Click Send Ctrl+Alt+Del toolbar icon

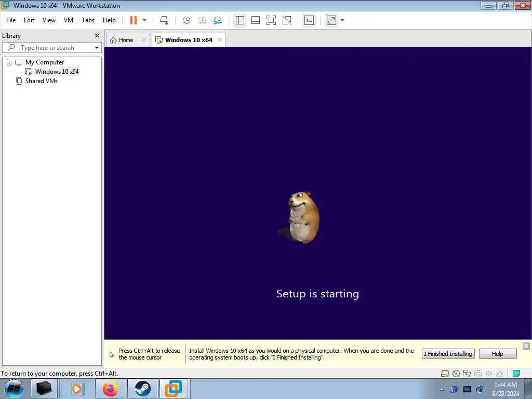(x=164, y=20)
